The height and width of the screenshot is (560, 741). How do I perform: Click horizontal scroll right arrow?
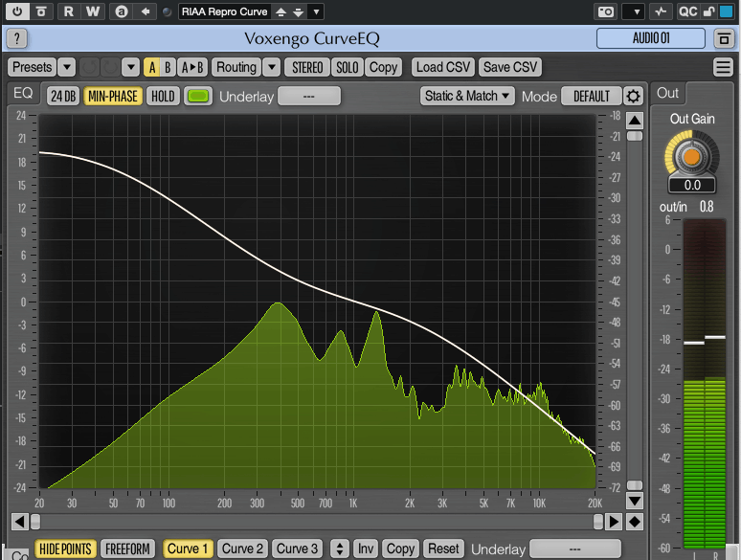[x=614, y=522]
